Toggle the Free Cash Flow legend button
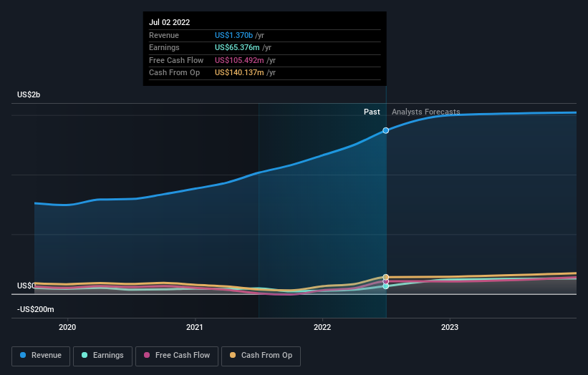 click(x=177, y=356)
